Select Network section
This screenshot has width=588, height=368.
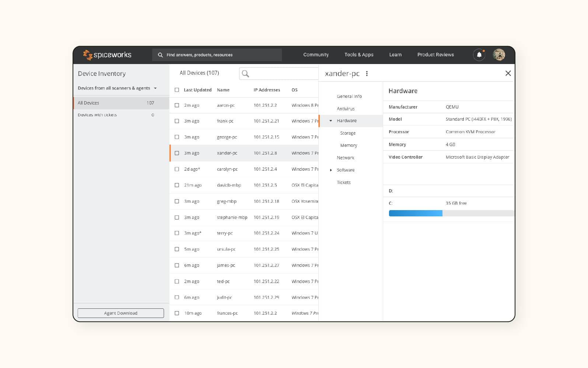pyautogui.click(x=345, y=158)
